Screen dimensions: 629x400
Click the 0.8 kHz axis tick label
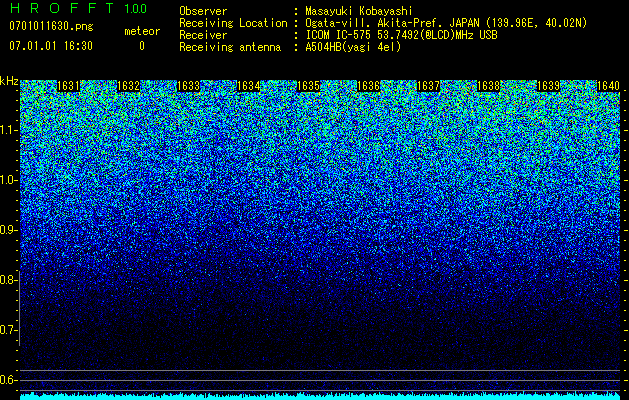pos(8,280)
